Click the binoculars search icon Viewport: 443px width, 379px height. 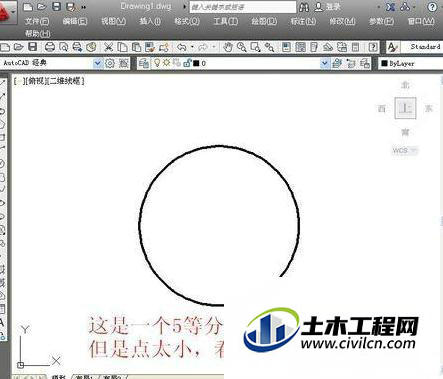304,7
